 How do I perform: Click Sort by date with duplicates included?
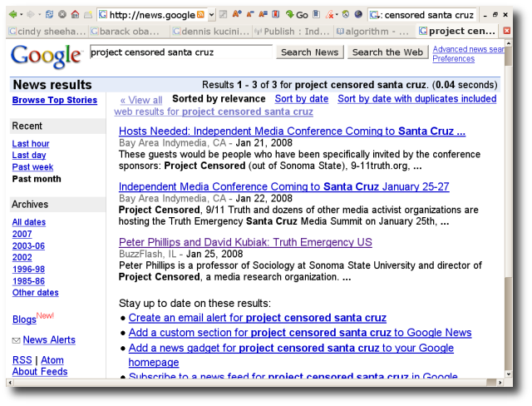pyautogui.click(x=417, y=99)
